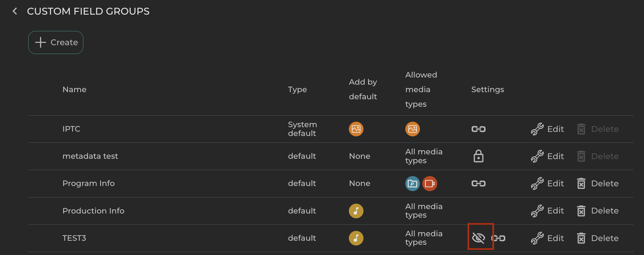Edit the IPTC field group

[x=547, y=129]
